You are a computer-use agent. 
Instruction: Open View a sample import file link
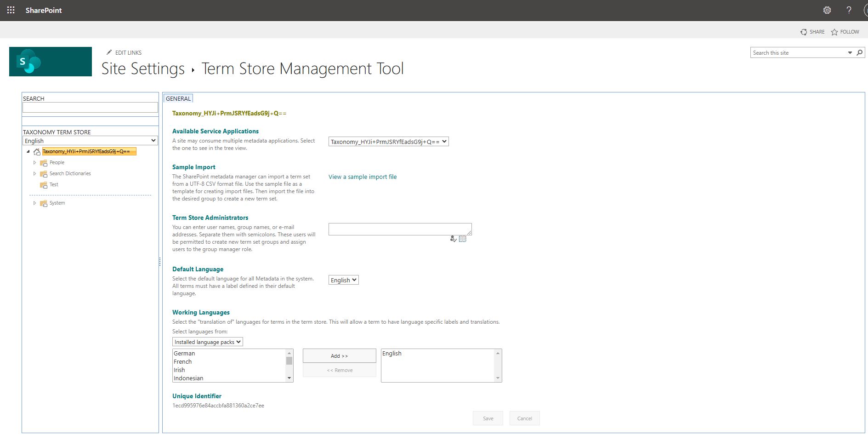pos(362,177)
